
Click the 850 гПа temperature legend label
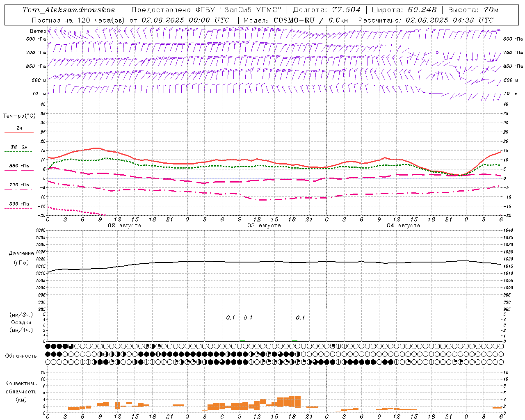[19, 166]
